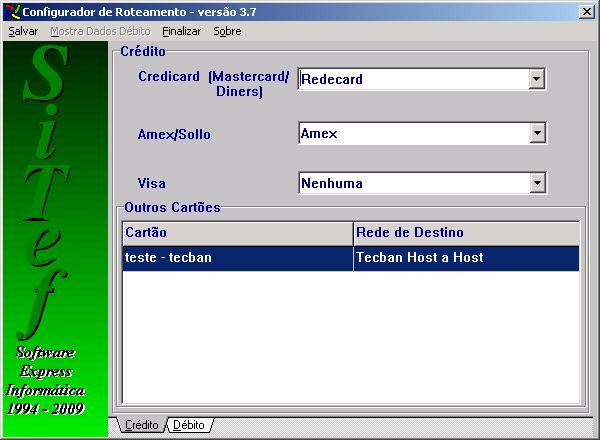The image size is (600, 440).
Task: Select the Crédito tab
Action: click(x=141, y=425)
